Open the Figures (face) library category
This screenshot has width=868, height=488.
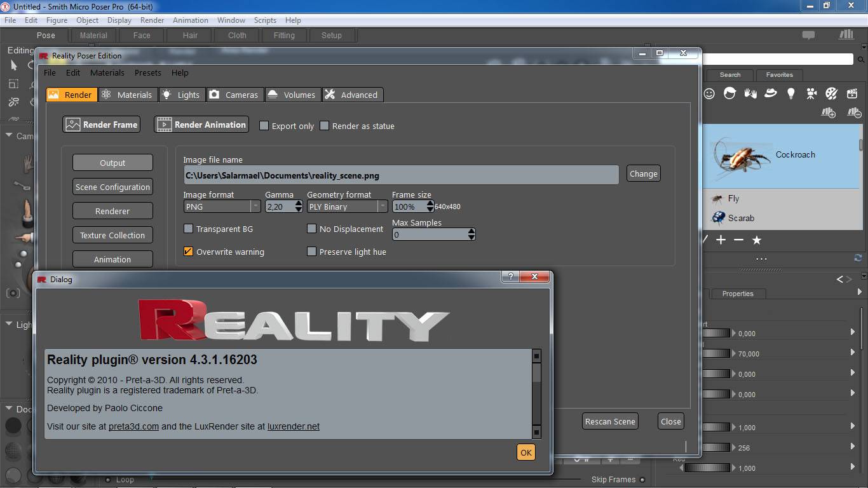[x=709, y=93]
